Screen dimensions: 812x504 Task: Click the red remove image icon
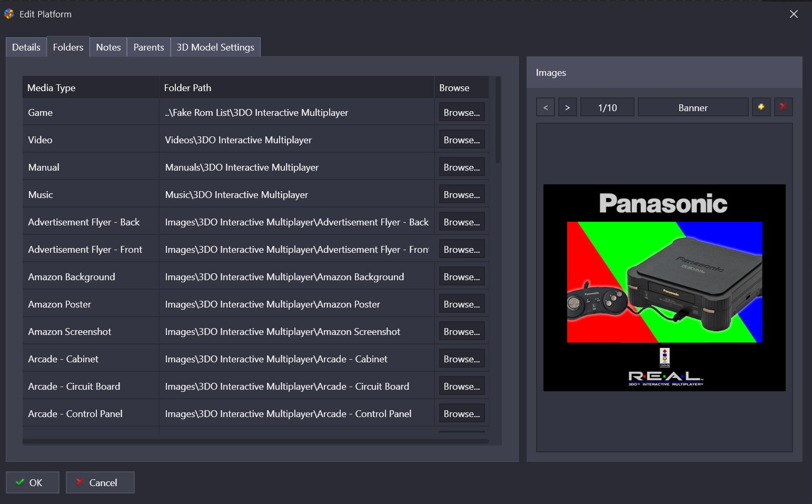pyautogui.click(x=783, y=107)
